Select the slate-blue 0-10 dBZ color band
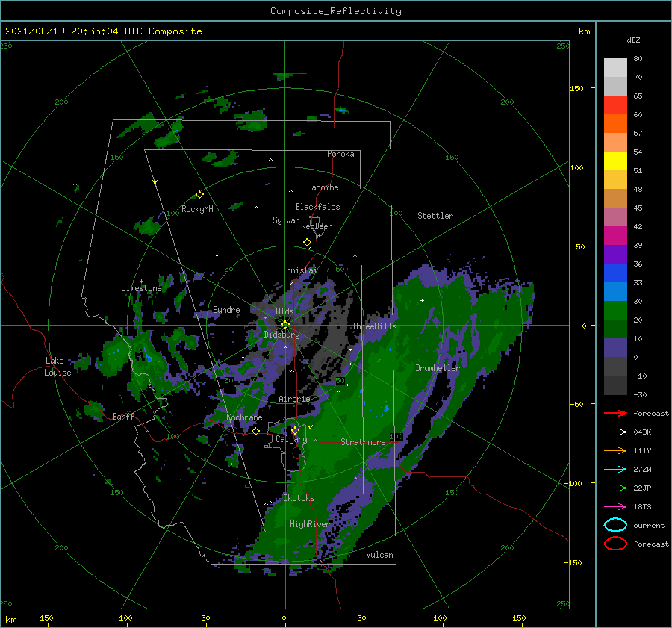 pos(615,347)
